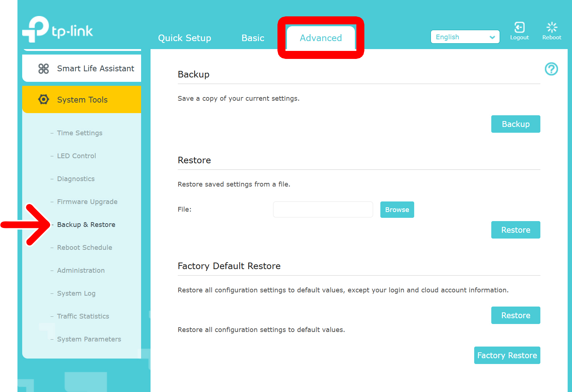Screen dimensions: 572x392
Task: Open Smart Life Assistant menu
Action: [81, 68]
